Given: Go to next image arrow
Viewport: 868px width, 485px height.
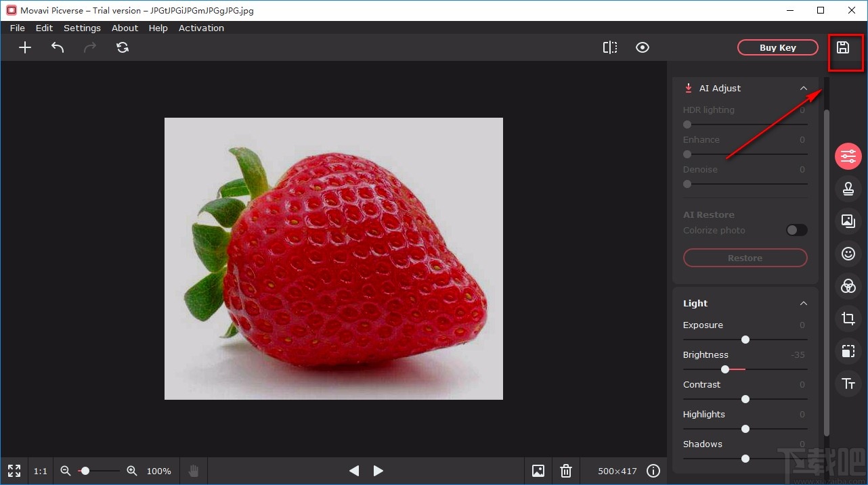Looking at the screenshot, I should 378,471.
